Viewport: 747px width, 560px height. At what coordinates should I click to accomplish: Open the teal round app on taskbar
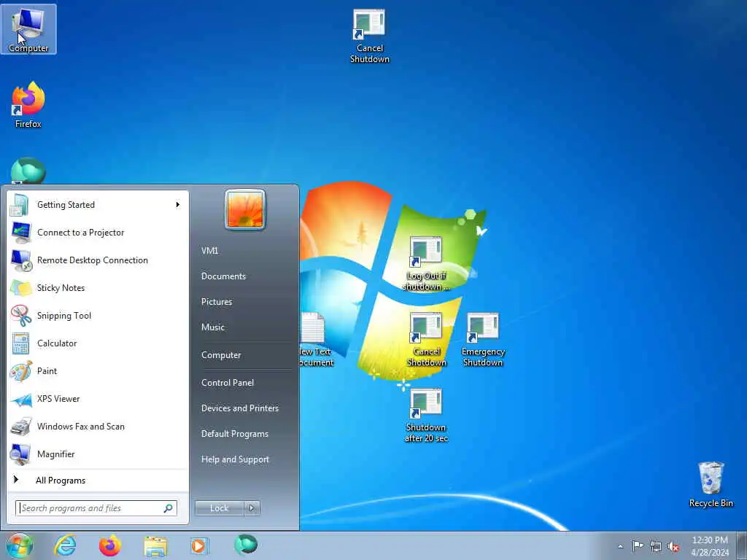point(246,544)
